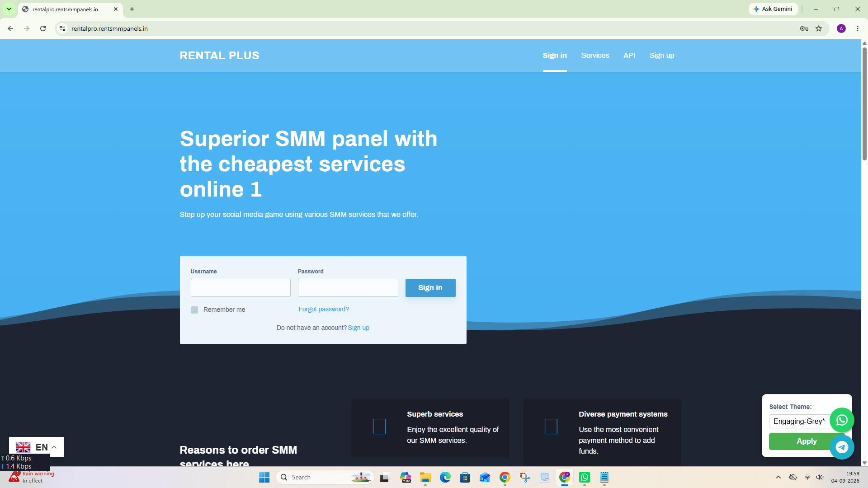Open the WhatsApp chat floating button

(x=842, y=420)
